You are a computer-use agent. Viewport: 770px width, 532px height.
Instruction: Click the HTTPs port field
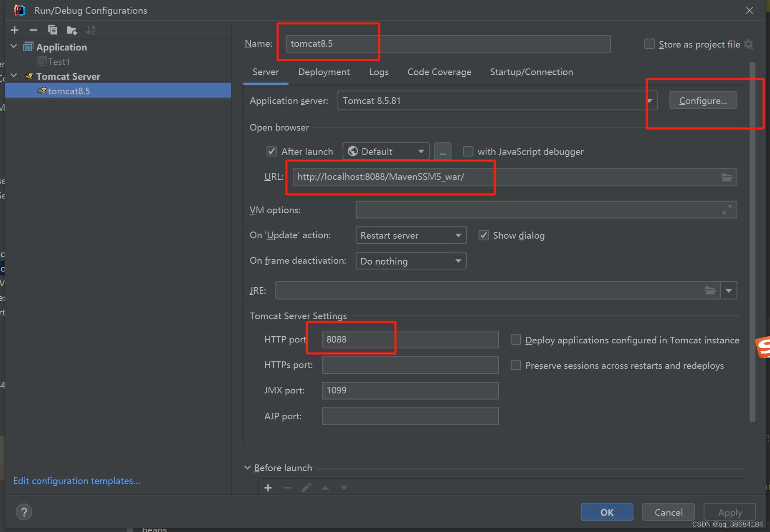pyautogui.click(x=410, y=365)
